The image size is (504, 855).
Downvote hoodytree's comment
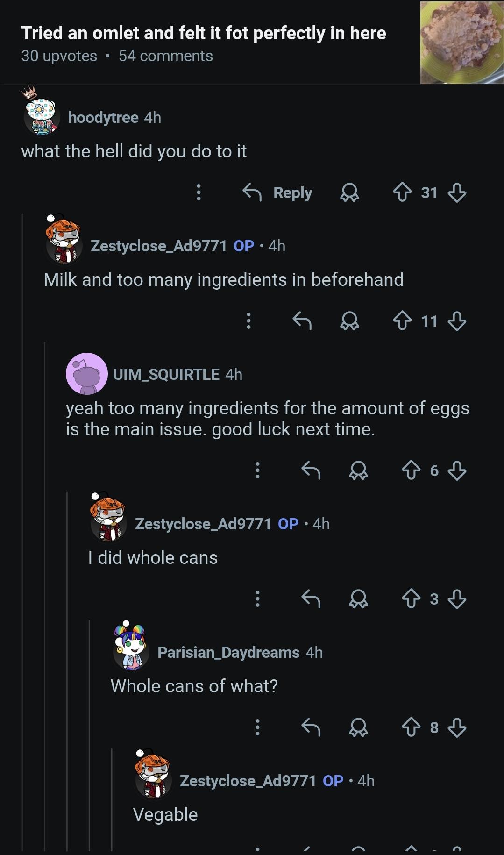point(457,192)
